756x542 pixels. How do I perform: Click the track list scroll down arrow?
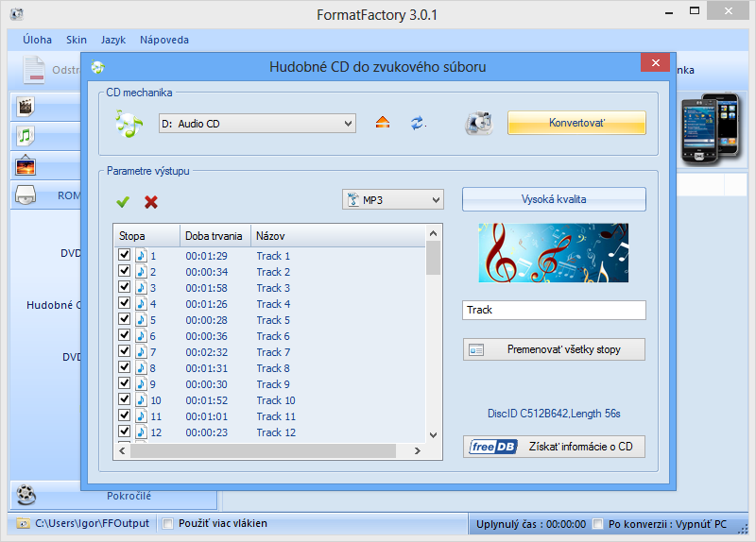433,435
